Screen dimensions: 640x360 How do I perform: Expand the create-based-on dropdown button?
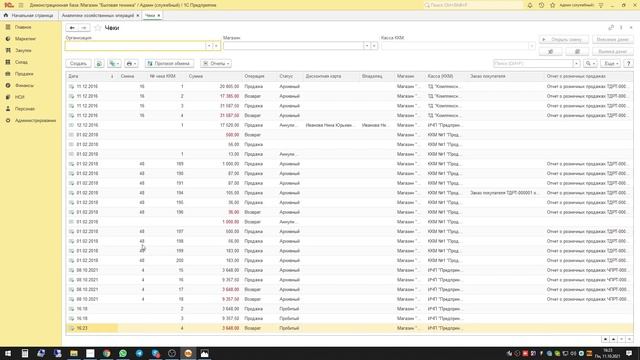[114, 64]
